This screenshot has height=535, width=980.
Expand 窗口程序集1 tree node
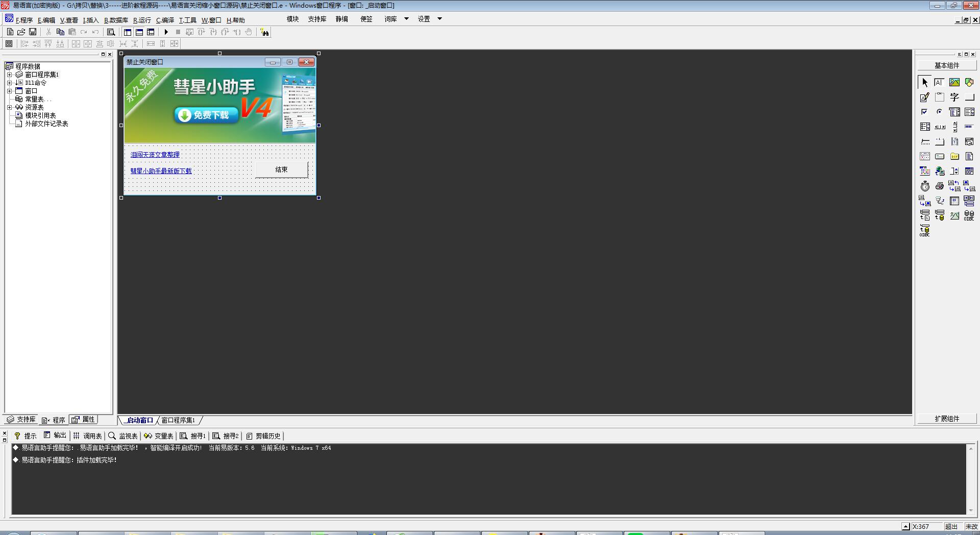pyautogui.click(x=9, y=75)
